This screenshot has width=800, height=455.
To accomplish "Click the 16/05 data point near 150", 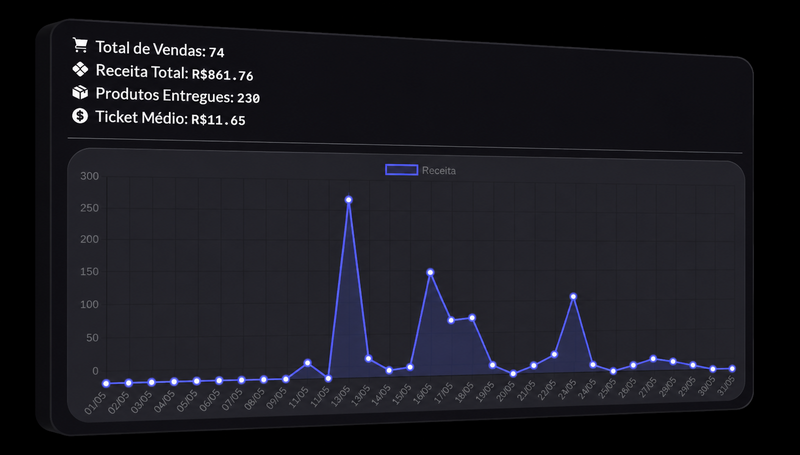I will click(430, 272).
